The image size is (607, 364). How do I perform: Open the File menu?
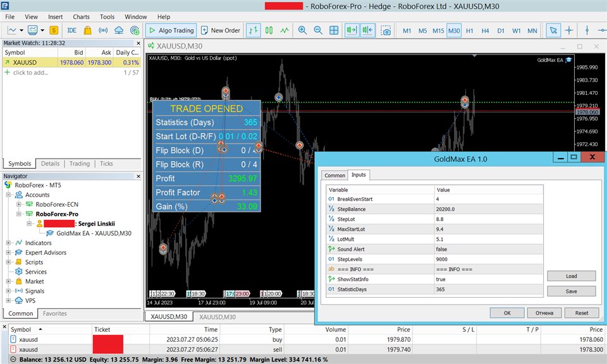(x=9, y=16)
